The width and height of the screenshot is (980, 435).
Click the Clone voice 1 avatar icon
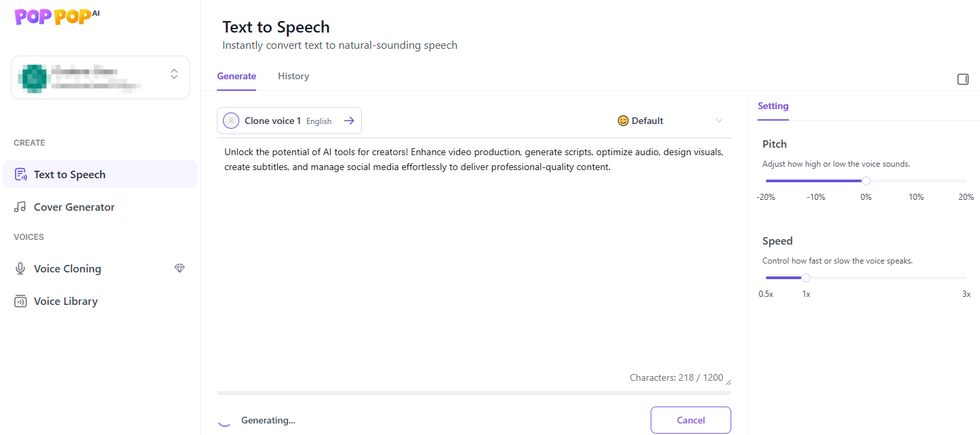[231, 121]
